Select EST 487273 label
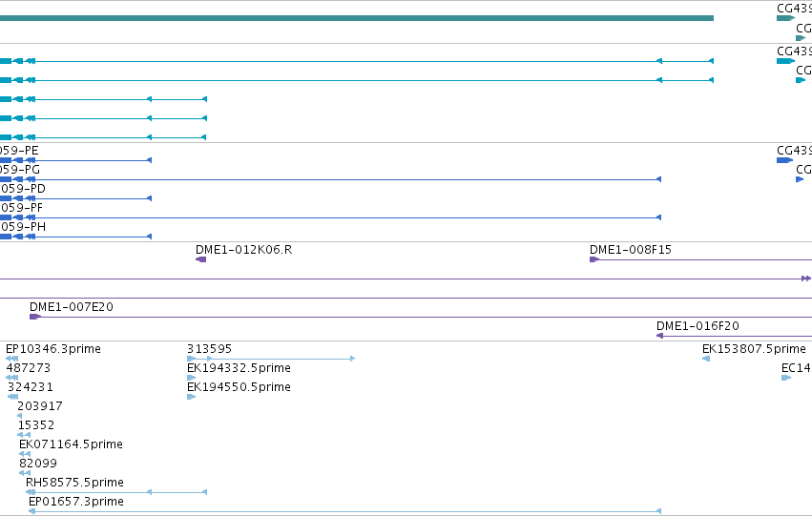The image size is (812, 516). [28, 368]
